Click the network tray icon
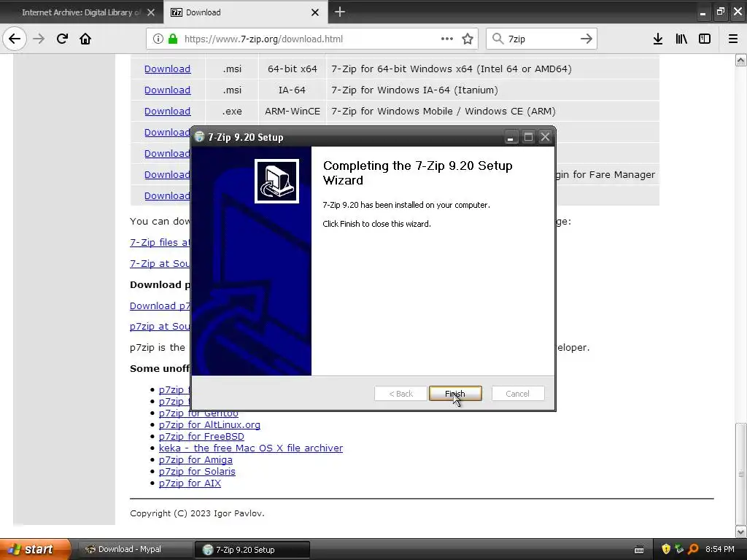 (x=679, y=549)
